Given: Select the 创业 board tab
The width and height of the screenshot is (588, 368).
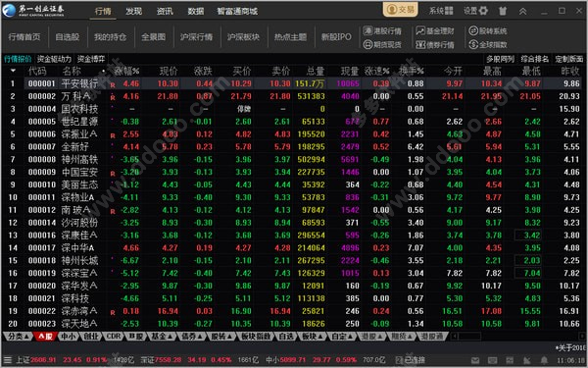Looking at the screenshot, I should click(x=91, y=336).
